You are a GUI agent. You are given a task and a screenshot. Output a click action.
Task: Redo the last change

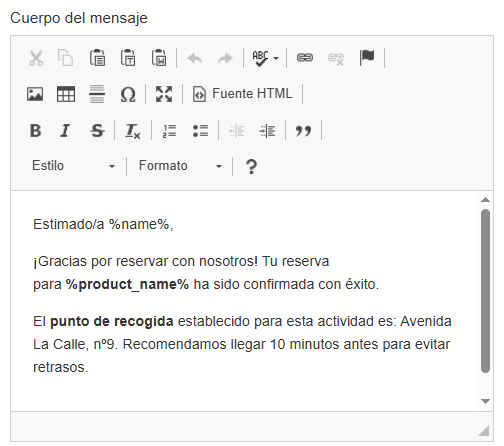point(225,58)
